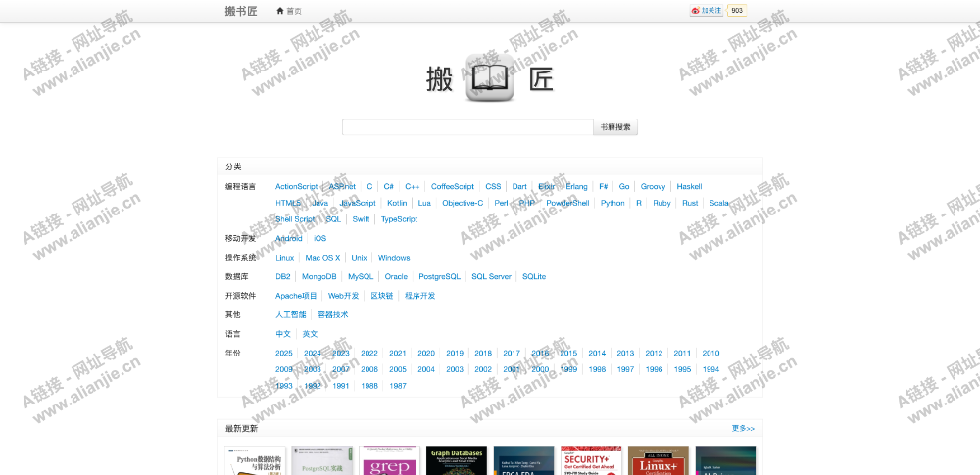Image resolution: width=980 pixels, height=475 pixels.
Task: Choose the CoffeeScript category
Action: tap(453, 186)
